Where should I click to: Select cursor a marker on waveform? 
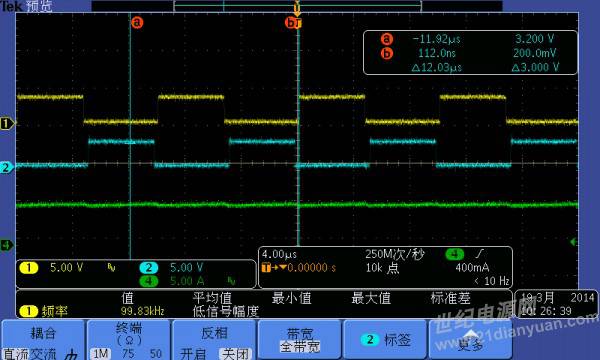[x=137, y=23]
